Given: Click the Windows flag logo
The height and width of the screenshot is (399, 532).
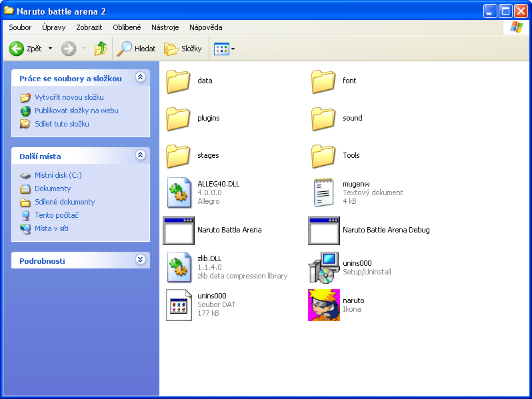Looking at the screenshot, I should (x=516, y=27).
